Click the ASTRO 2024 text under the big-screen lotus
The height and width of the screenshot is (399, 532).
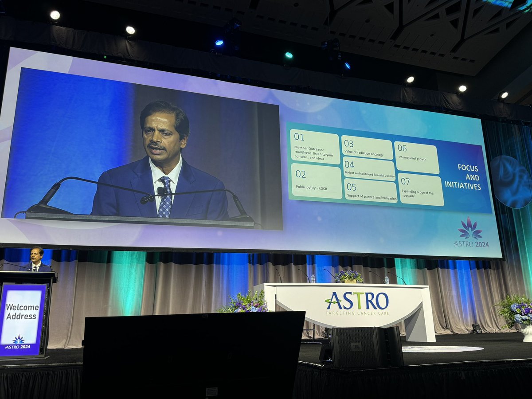pos(471,244)
